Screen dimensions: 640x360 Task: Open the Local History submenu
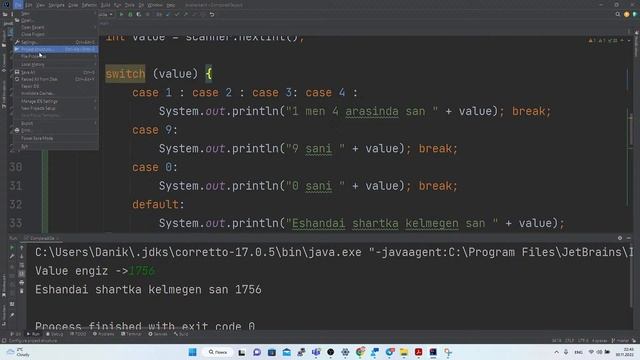56,64
